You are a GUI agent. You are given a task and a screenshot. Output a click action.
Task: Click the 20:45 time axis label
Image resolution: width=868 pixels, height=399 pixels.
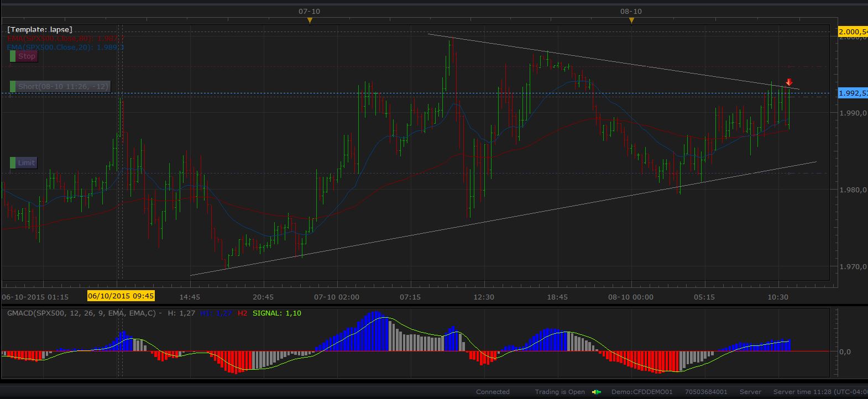tap(263, 297)
